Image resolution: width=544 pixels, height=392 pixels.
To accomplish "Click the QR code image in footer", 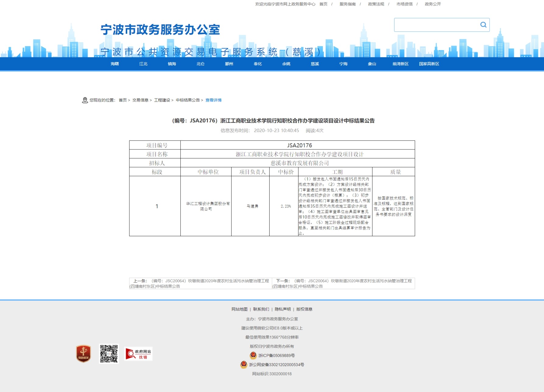I will tap(109, 354).
